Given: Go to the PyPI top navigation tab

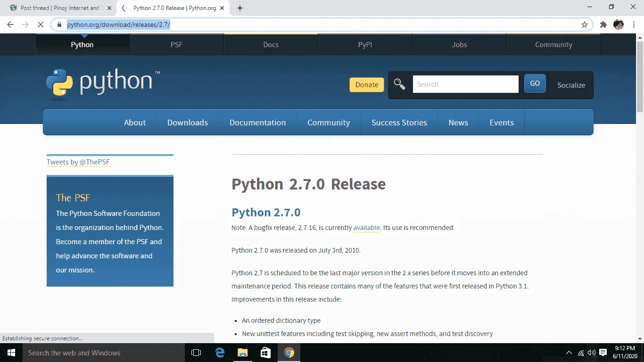Looking at the screenshot, I should point(365,45).
